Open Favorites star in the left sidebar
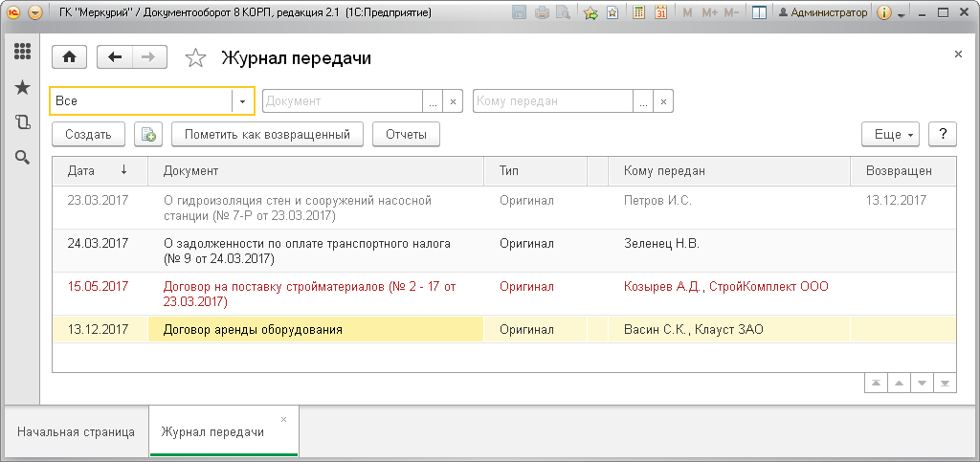Screen dimensions: 980x462 [23, 87]
